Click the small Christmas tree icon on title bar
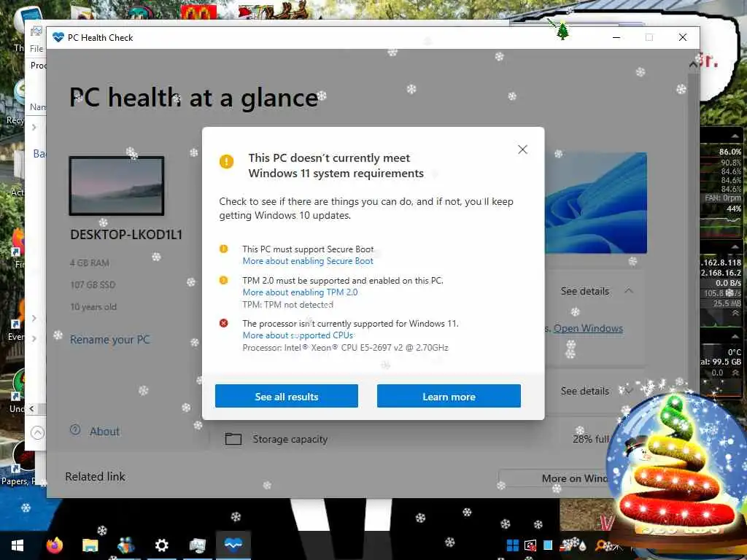The width and height of the screenshot is (747, 560). click(x=562, y=31)
